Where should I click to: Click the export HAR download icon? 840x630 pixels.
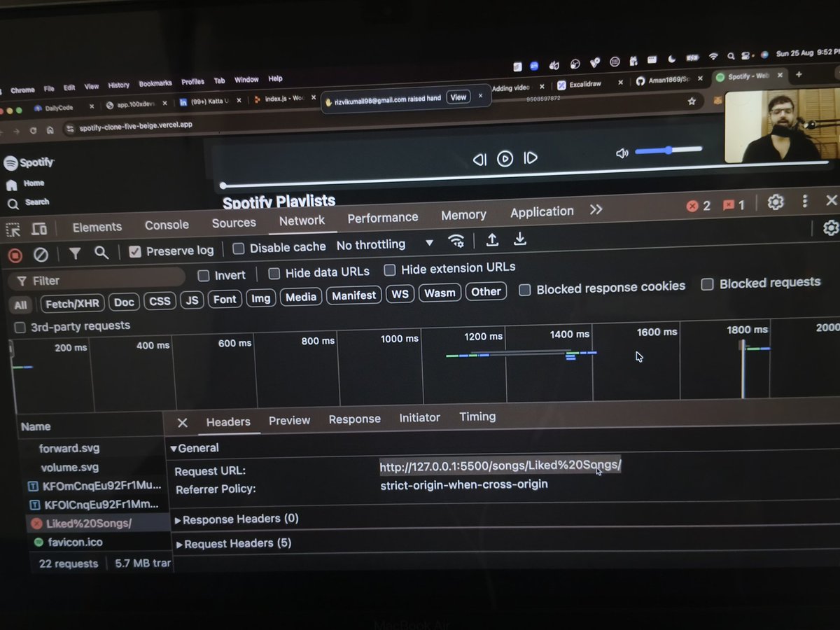pyautogui.click(x=519, y=239)
